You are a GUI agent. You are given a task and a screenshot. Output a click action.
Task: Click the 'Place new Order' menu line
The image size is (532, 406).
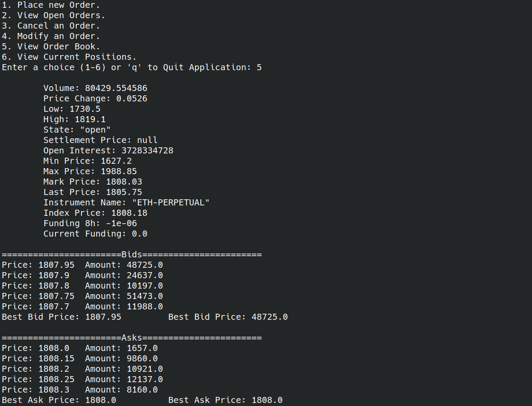51,5
